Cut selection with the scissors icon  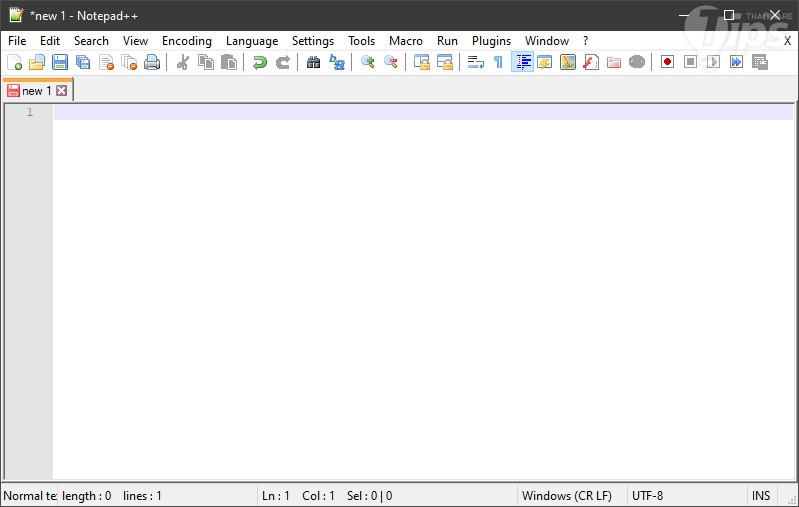(x=182, y=62)
